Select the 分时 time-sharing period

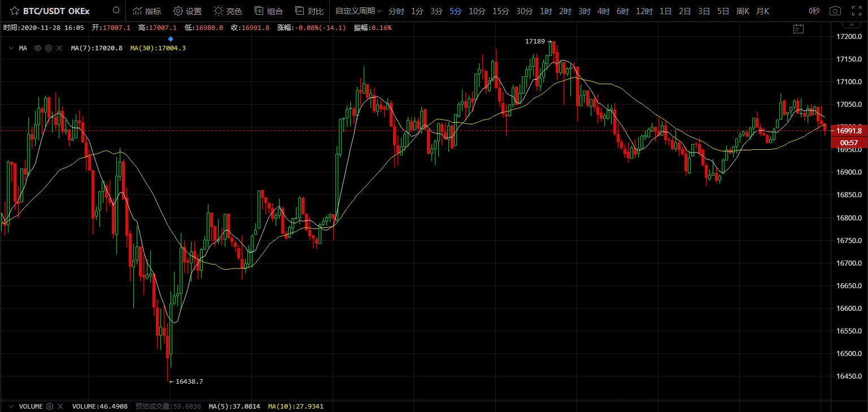(x=396, y=11)
